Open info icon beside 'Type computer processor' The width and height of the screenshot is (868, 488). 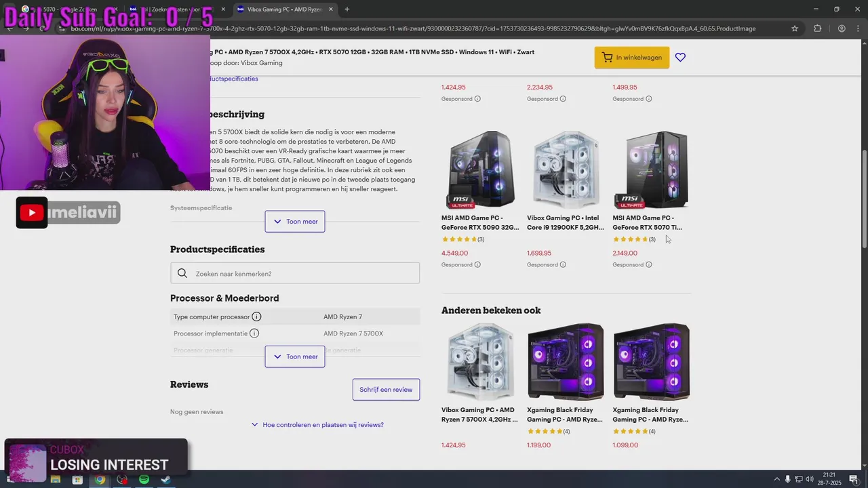click(256, 317)
